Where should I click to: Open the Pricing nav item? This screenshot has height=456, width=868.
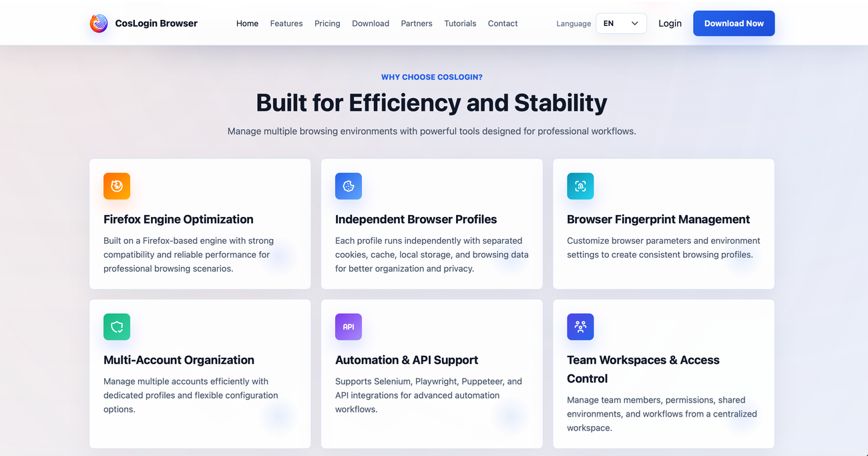pos(327,23)
